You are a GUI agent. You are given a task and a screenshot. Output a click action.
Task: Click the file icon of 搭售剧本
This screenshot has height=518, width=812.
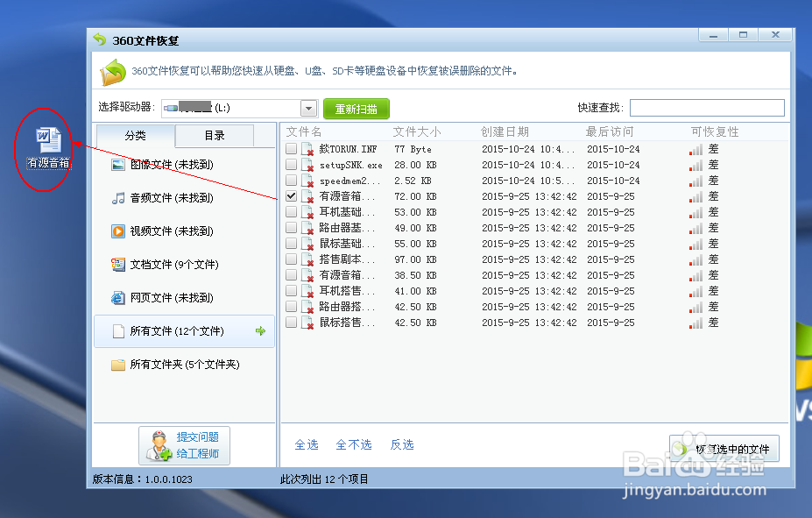[x=307, y=259]
